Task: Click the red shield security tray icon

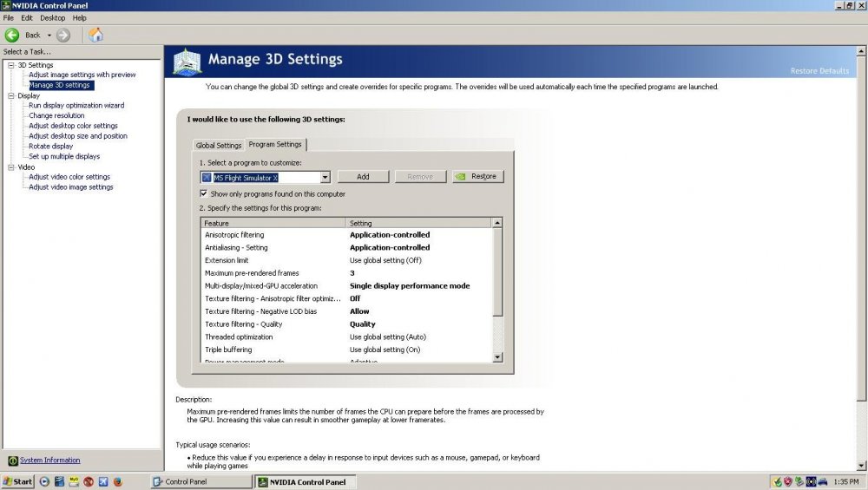Action: click(788, 481)
